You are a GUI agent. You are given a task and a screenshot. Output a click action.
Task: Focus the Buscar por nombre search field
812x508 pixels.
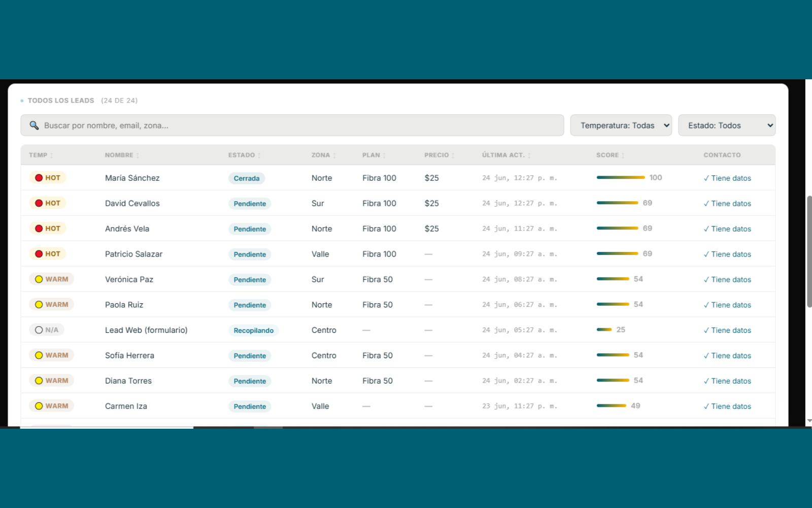point(292,125)
